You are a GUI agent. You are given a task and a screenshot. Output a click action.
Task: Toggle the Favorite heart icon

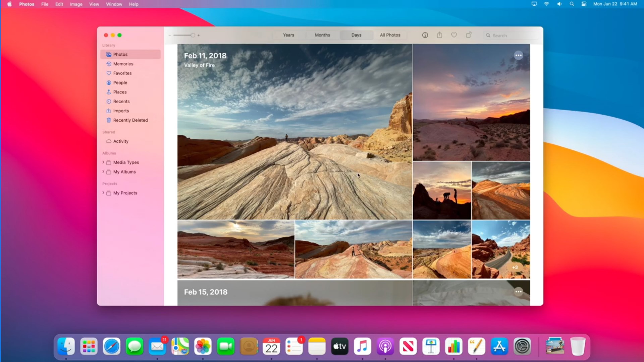pos(454,35)
